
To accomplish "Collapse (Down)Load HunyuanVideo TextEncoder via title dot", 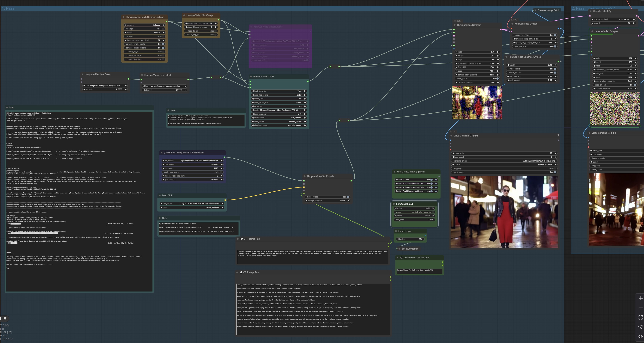I will tap(162, 153).
